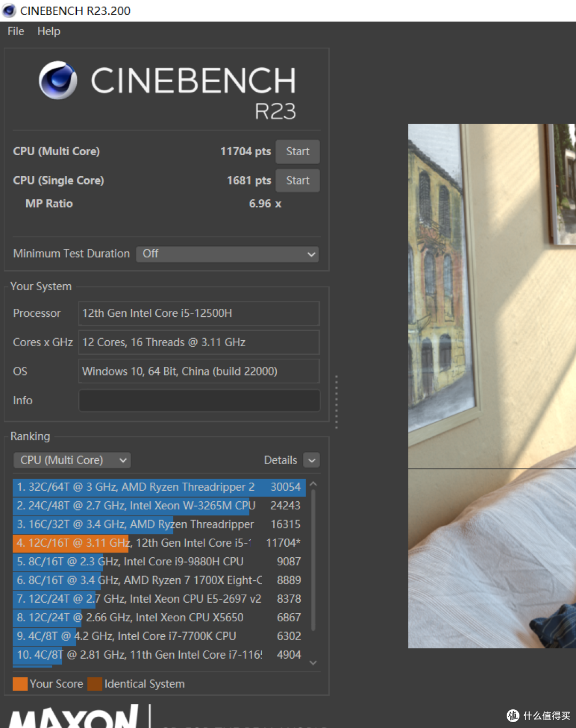Select the Intel Xeon X5650 row
The height and width of the screenshot is (728, 576).
click(159, 618)
